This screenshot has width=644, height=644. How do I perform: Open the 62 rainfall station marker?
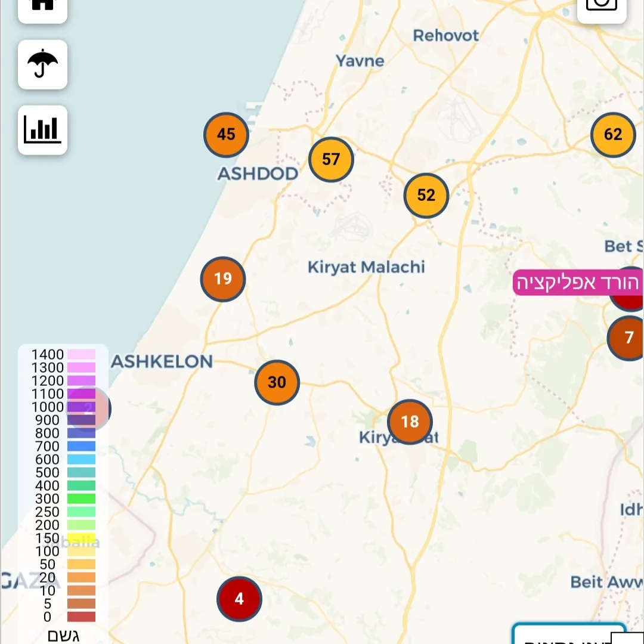pyautogui.click(x=613, y=135)
